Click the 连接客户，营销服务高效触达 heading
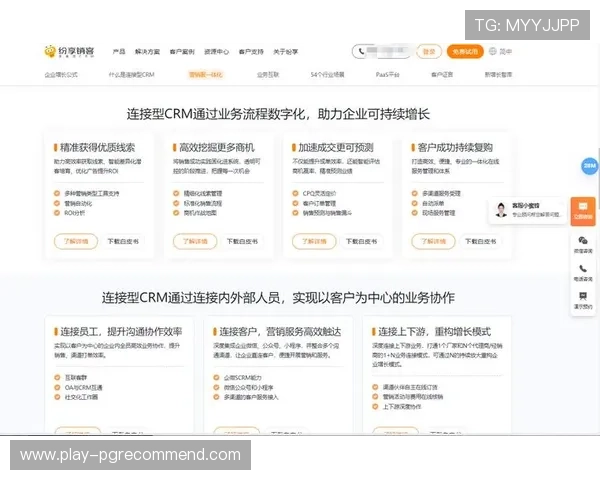Viewport: 600px width, 480px height. tap(280, 331)
